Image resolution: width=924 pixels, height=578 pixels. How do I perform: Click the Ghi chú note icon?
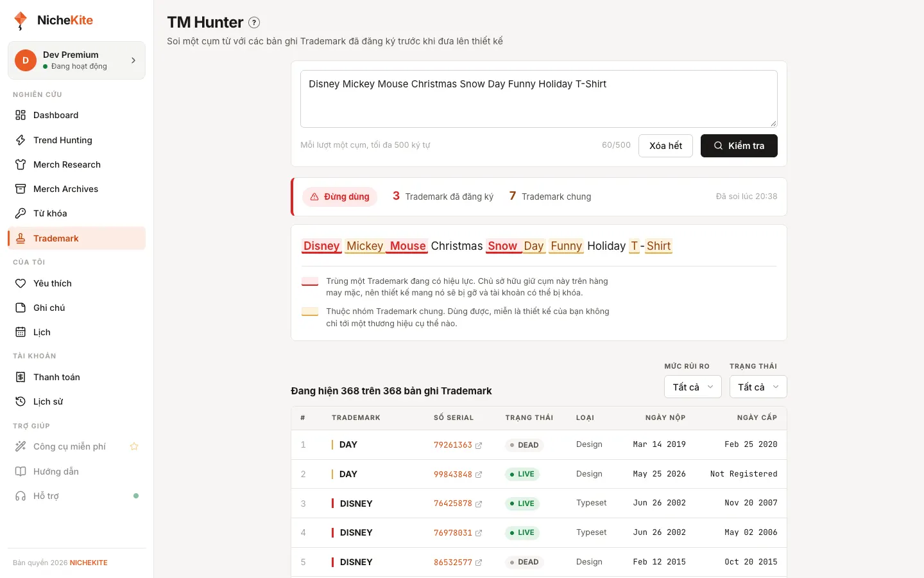[21, 308]
